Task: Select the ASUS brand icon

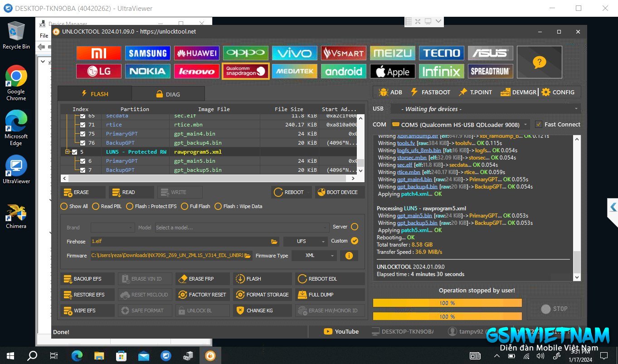Action: coord(491,53)
